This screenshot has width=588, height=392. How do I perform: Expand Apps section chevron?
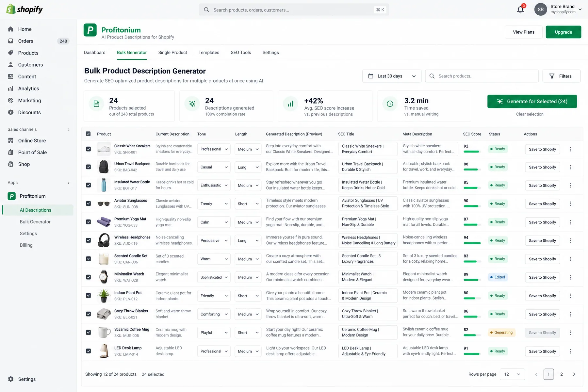(x=68, y=183)
